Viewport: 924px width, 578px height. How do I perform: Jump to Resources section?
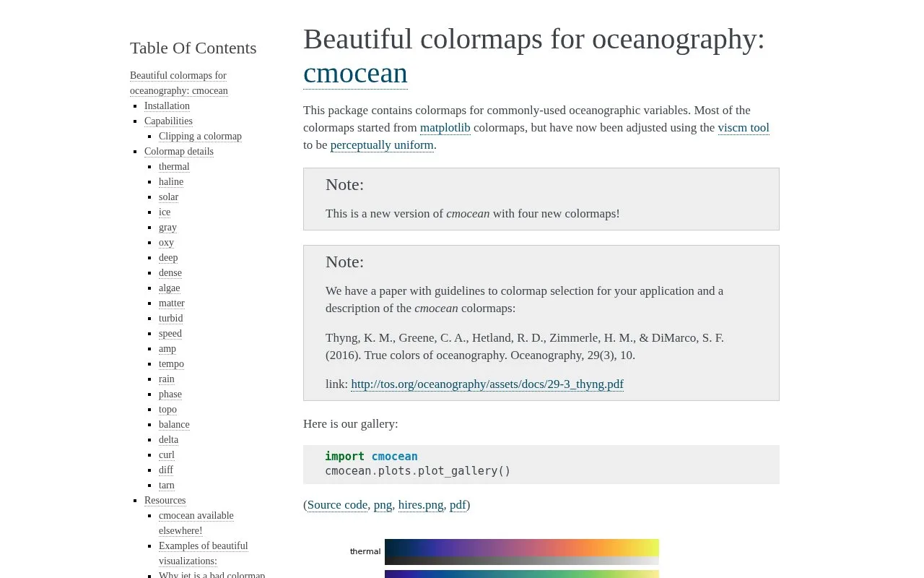165,501
